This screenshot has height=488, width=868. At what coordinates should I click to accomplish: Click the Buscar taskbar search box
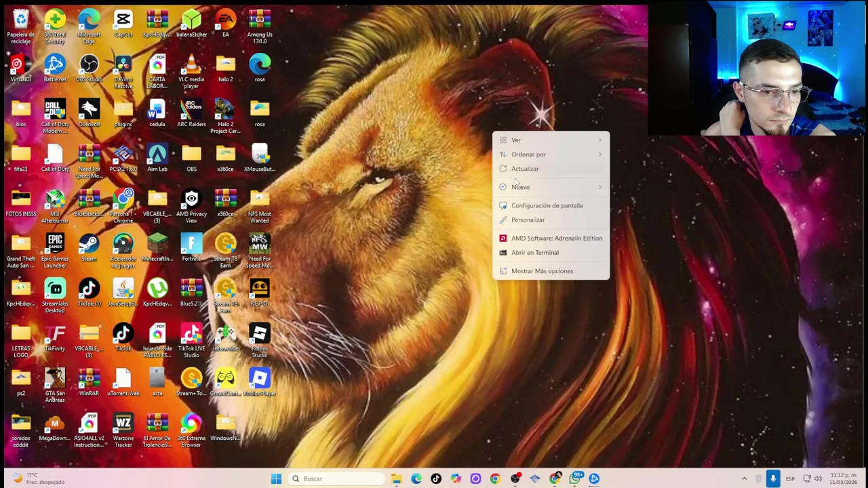pos(336,479)
